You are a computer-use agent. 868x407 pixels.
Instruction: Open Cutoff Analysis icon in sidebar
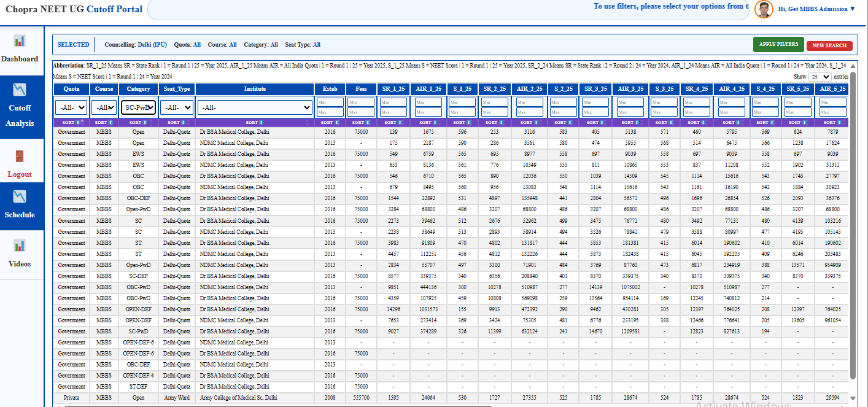(20, 90)
